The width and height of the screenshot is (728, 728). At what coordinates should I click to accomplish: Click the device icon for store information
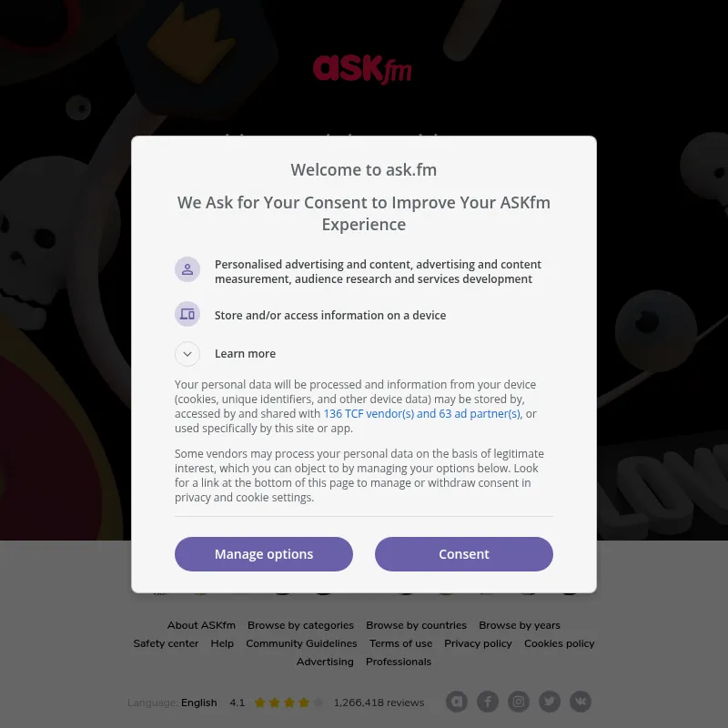click(187, 315)
